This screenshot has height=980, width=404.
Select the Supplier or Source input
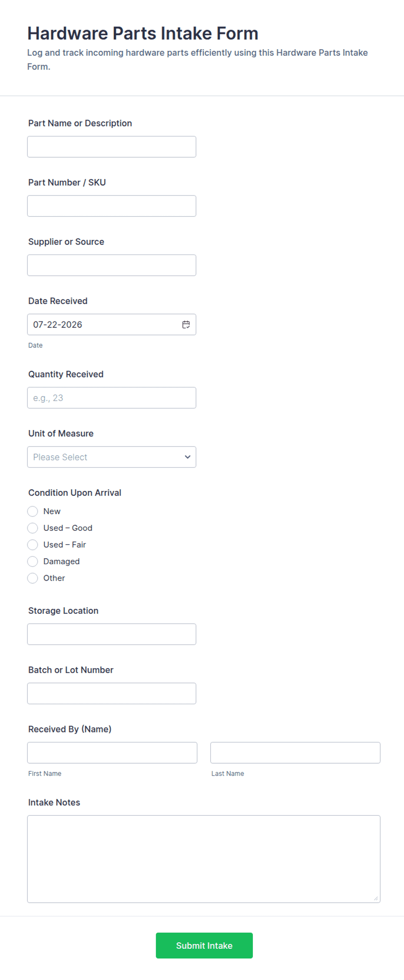[112, 265]
